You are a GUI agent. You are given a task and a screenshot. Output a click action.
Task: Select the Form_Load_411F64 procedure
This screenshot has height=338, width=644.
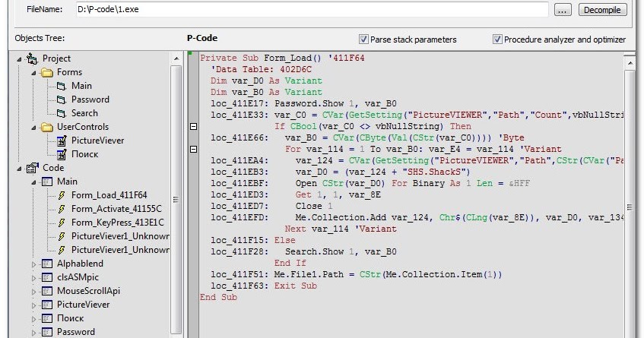tap(109, 195)
